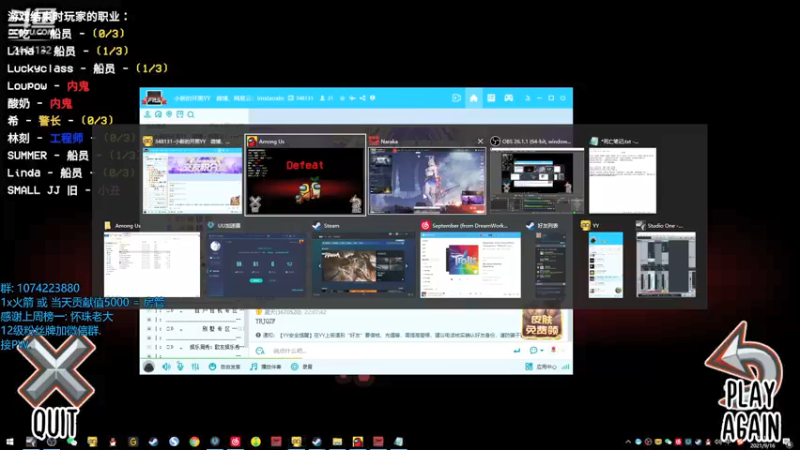This screenshot has height=450, width=800.
Task: Toggle the YY microphone icon
Action: [x=180, y=366]
